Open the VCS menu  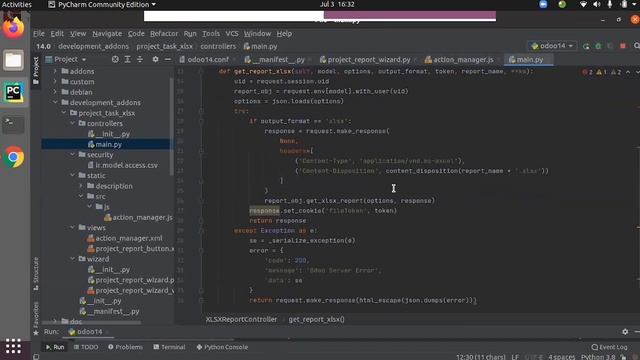tap(232, 33)
